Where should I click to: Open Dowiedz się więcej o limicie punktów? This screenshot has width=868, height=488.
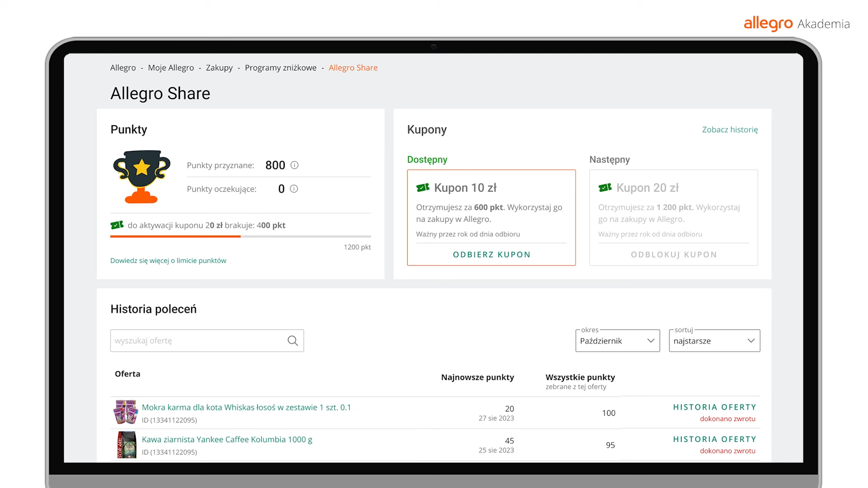pyautogui.click(x=168, y=261)
